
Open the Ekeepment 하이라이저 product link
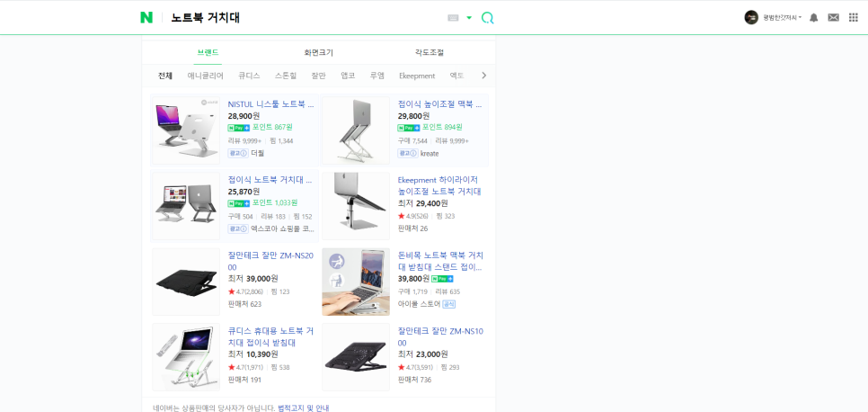439,186
